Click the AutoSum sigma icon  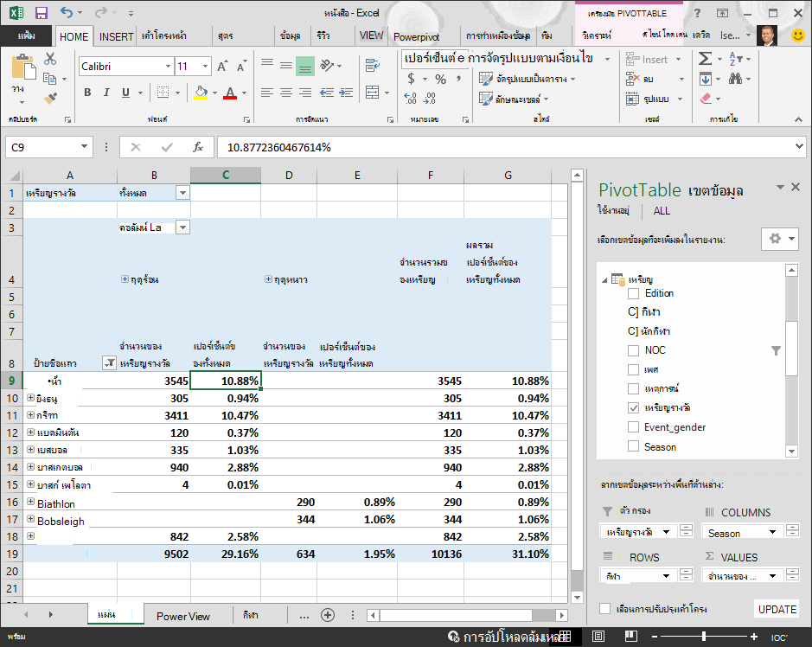[705, 59]
